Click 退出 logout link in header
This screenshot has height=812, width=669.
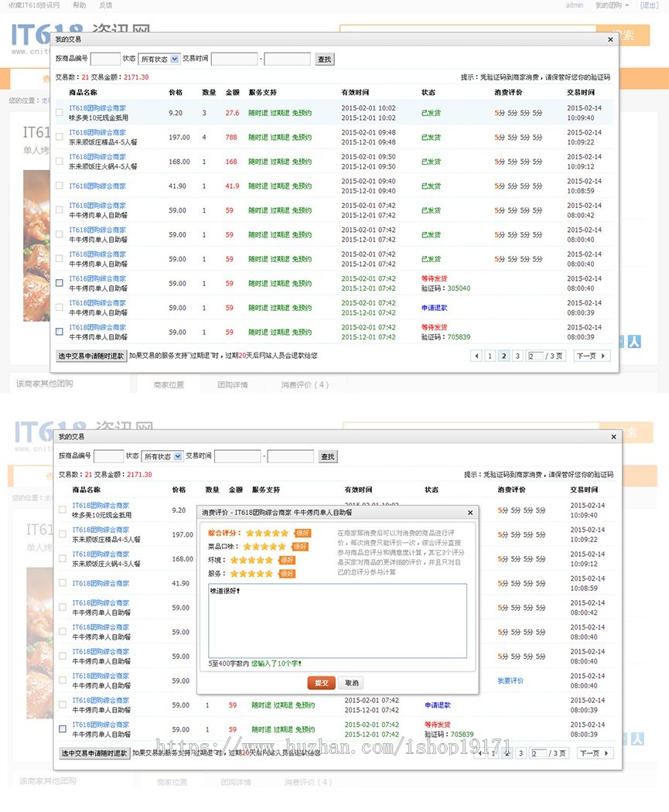click(x=650, y=5)
